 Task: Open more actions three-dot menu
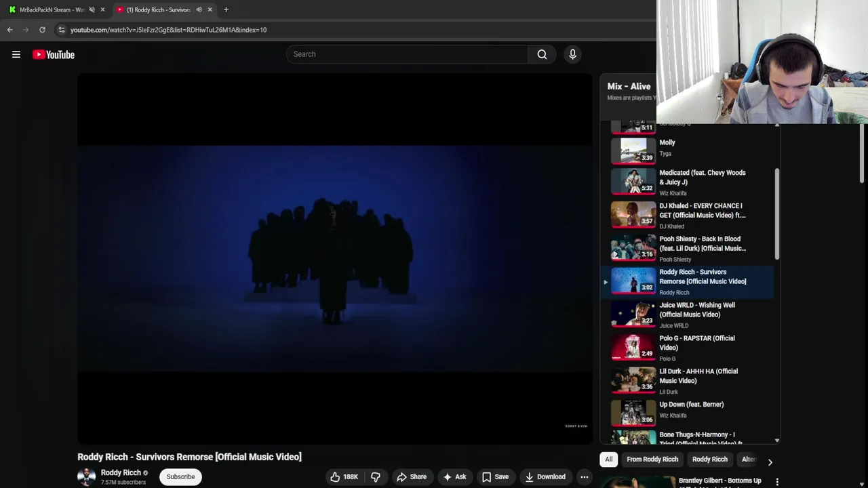coord(584,476)
